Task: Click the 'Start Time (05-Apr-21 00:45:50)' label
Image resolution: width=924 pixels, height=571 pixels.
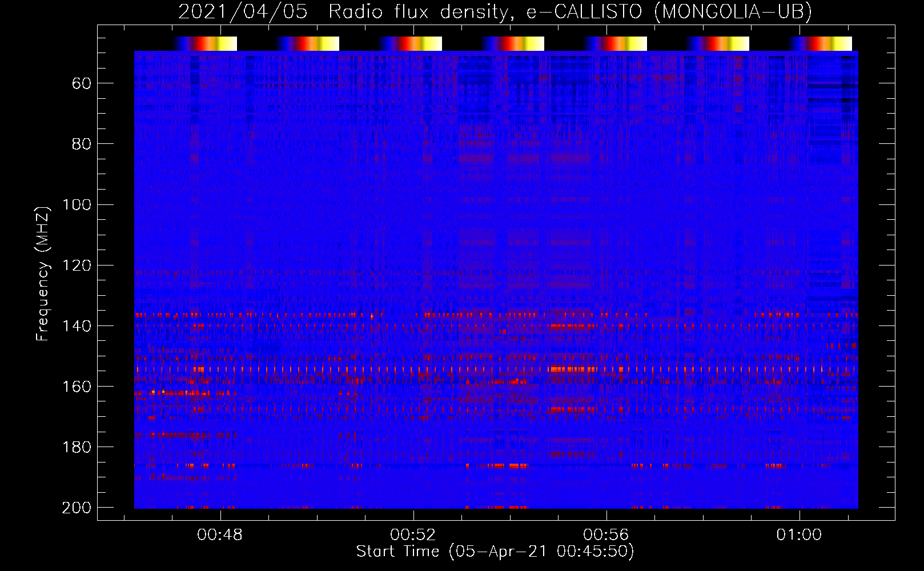Action: [x=495, y=552]
